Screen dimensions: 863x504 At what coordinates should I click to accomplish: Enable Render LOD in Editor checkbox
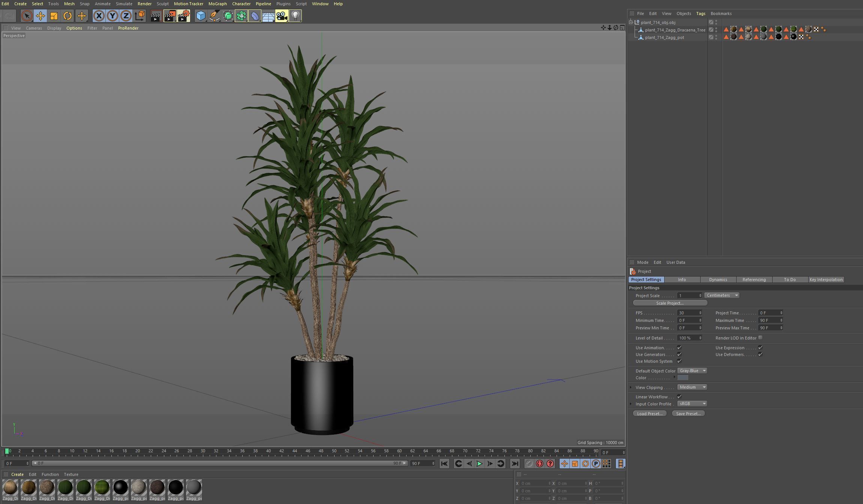coord(760,338)
